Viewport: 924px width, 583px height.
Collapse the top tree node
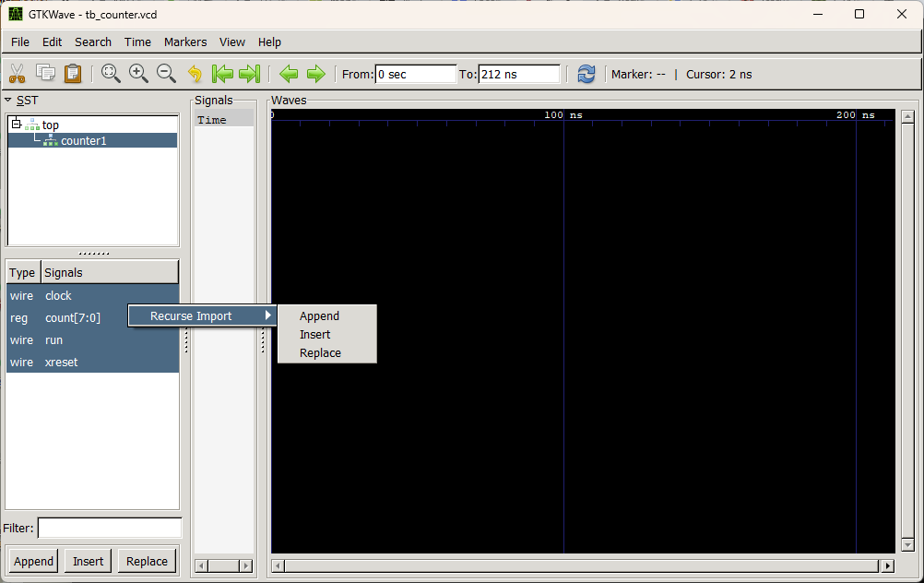click(x=16, y=125)
